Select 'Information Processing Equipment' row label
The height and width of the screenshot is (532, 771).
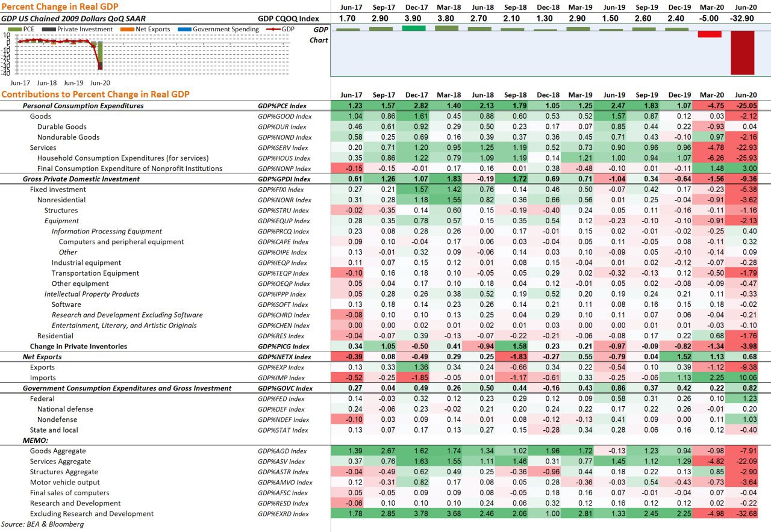click(107, 231)
